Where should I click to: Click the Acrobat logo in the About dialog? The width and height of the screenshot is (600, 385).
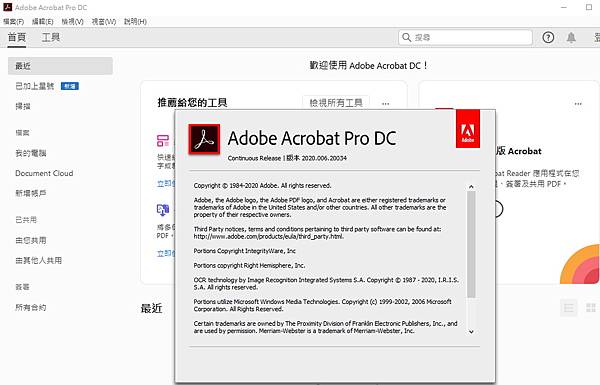pos(204,139)
